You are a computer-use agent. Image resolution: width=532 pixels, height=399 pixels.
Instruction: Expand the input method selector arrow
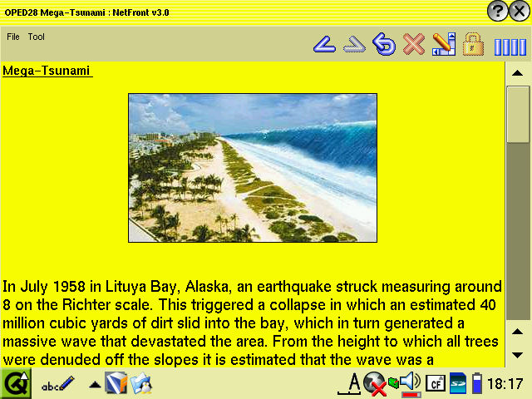tap(95, 385)
